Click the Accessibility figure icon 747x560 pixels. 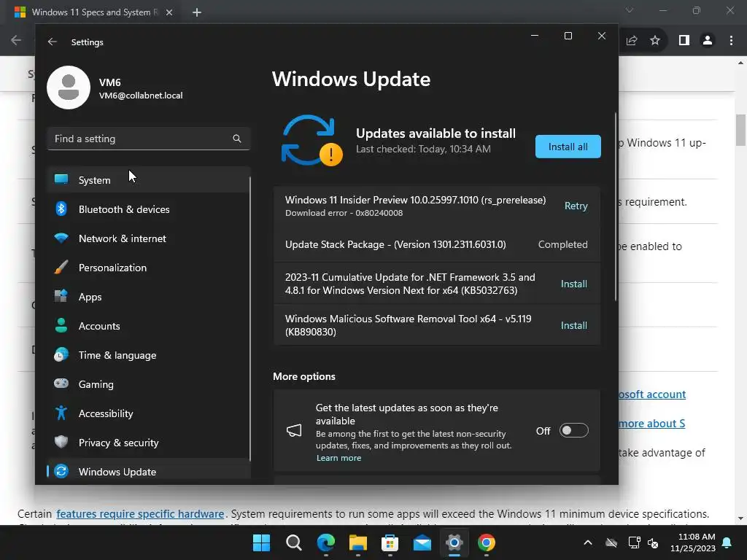(x=61, y=413)
